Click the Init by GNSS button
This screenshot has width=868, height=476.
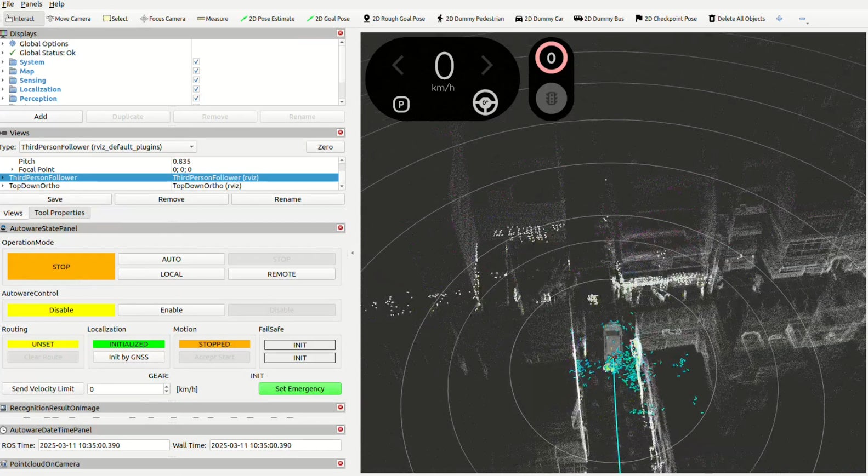[128, 357]
